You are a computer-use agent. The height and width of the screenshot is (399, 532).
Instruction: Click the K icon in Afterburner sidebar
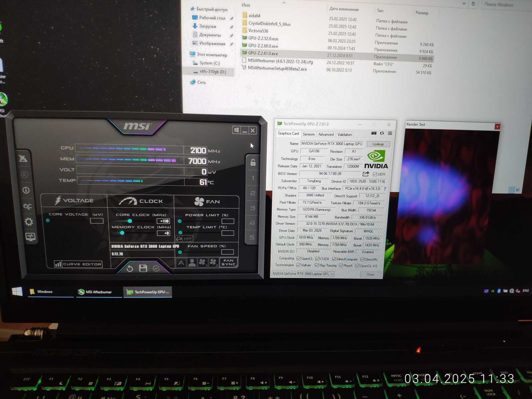coord(24,174)
